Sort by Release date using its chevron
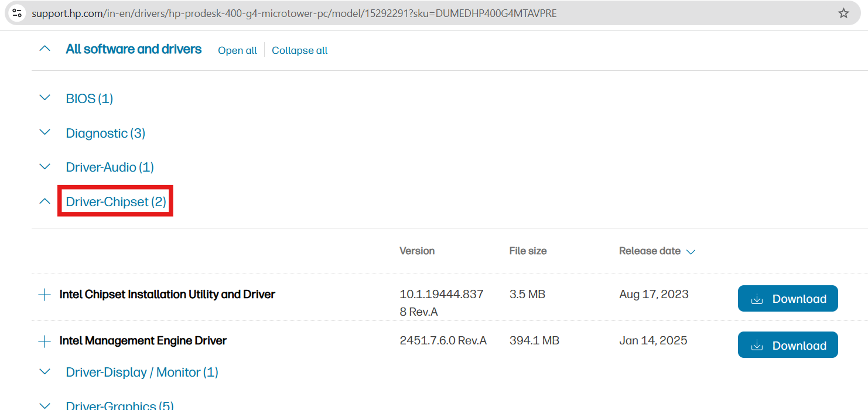 click(692, 251)
